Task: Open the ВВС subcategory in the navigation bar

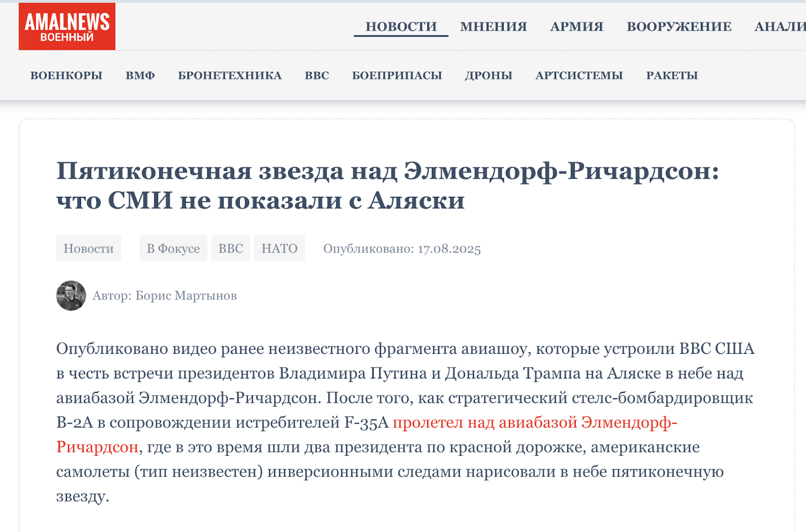Action: click(x=317, y=75)
